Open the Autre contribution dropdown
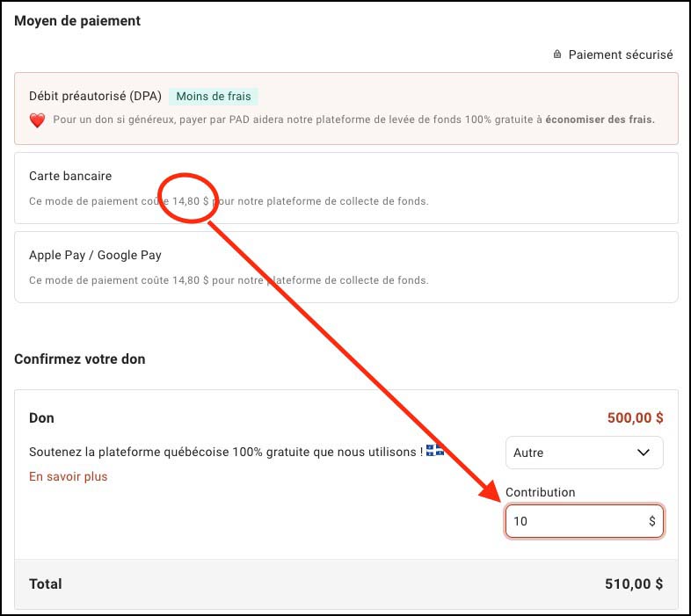This screenshot has width=691, height=616. (x=584, y=453)
